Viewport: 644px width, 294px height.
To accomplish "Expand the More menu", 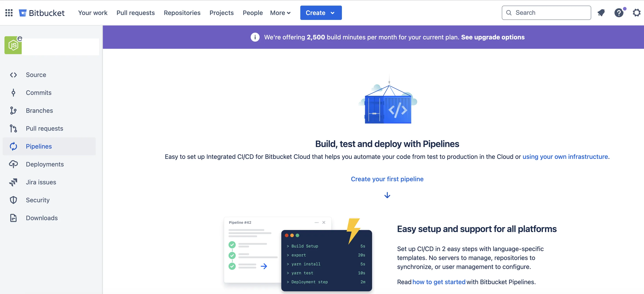I will (x=280, y=13).
